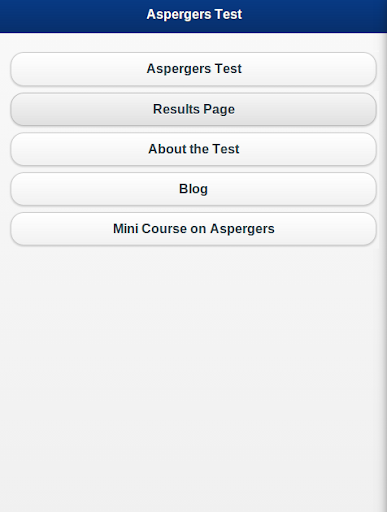Tap the first button below the header
This screenshot has height=512, width=387.
(193, 69)
